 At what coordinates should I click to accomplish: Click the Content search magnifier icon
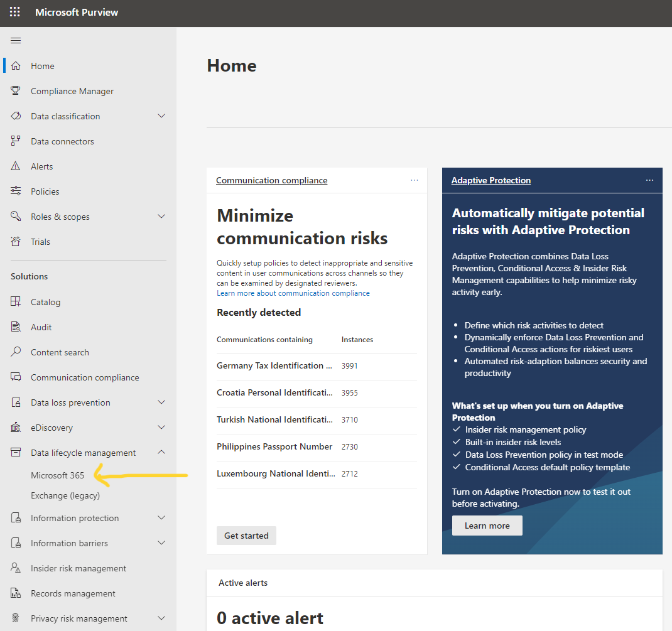point(16,352)
